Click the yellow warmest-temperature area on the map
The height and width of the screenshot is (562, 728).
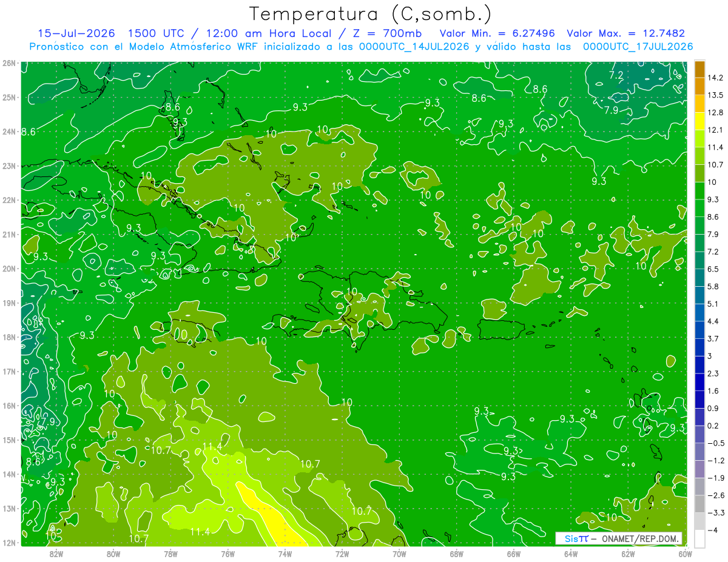269,514
